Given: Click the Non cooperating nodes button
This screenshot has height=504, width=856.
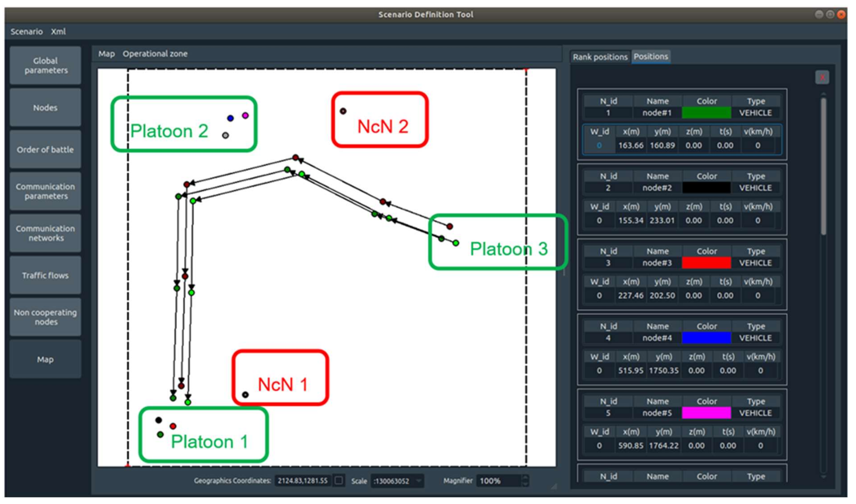Looking at the screenshot, I should pos(45,317).
